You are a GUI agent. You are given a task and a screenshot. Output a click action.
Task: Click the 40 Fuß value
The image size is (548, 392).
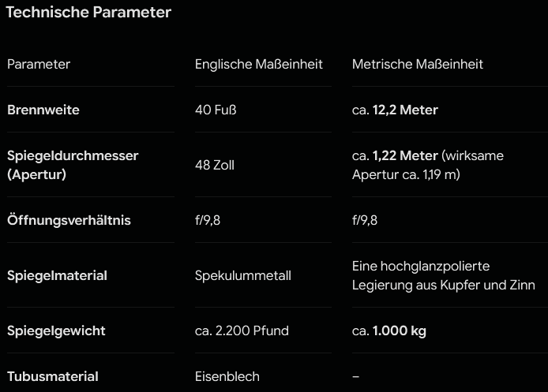tap(216, 110)
